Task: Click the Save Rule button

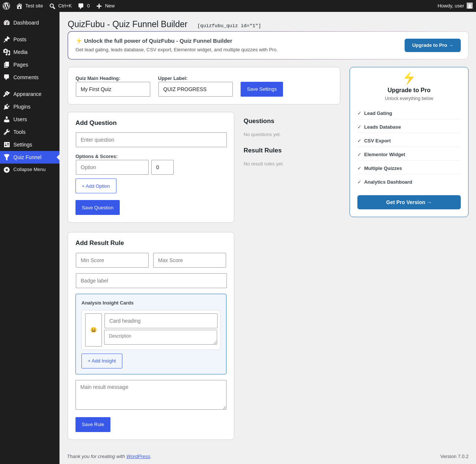Action: [x=93, y=425]
